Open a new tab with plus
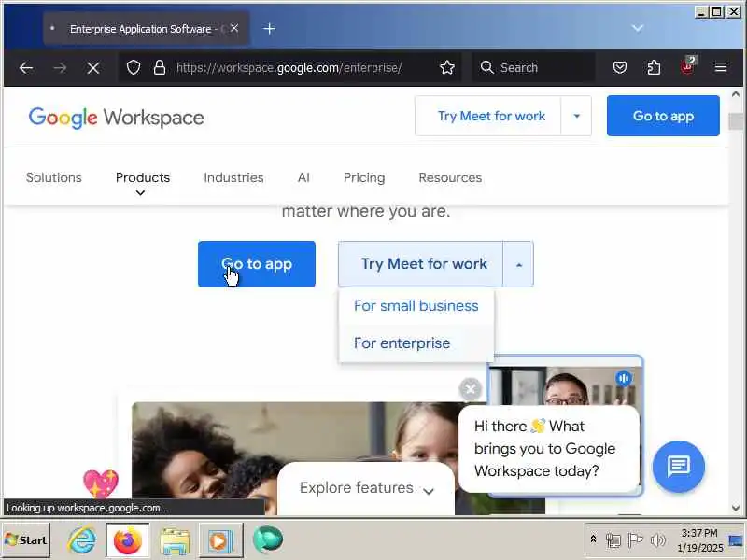Viewport: 747px width, 560px height. (269, 29)
